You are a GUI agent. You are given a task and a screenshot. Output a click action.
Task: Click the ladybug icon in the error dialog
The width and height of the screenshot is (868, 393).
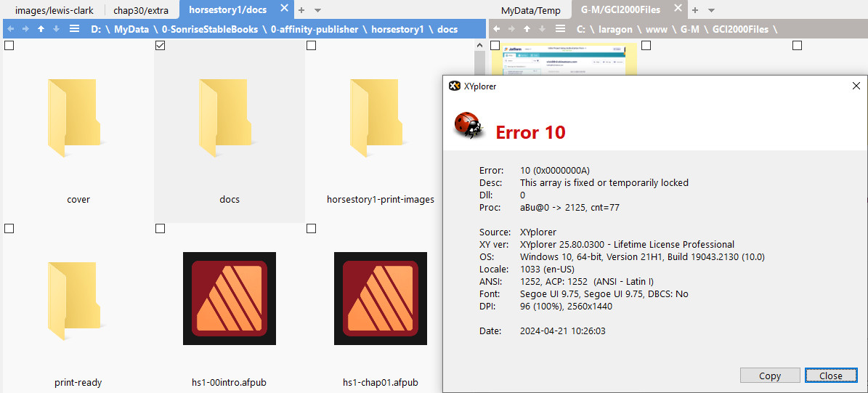(x=470, y=125)
